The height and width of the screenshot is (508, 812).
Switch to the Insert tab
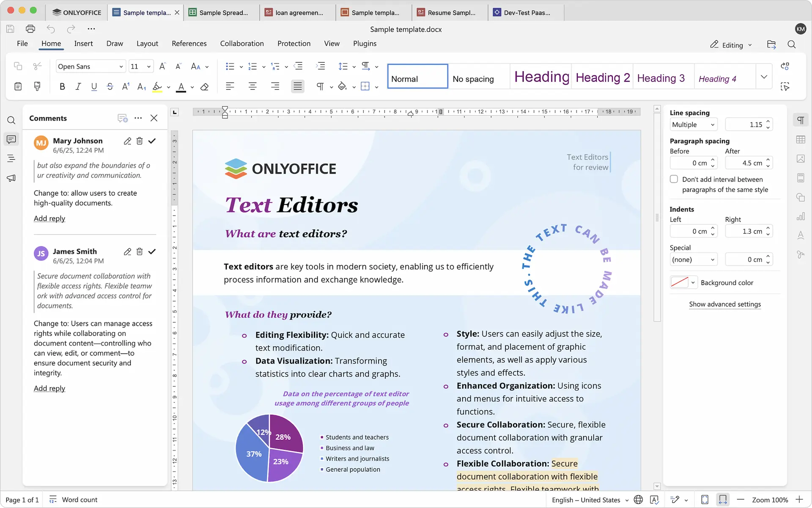[83, 44]
